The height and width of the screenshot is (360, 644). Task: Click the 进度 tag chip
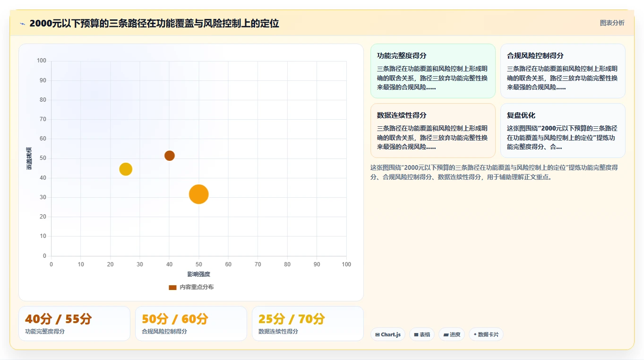click(452, 334)
